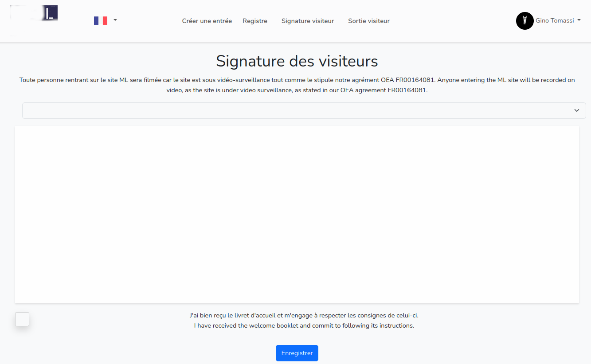591x364 pixels.
Task: Open the language selection dropdown
Action: (105, 20)
